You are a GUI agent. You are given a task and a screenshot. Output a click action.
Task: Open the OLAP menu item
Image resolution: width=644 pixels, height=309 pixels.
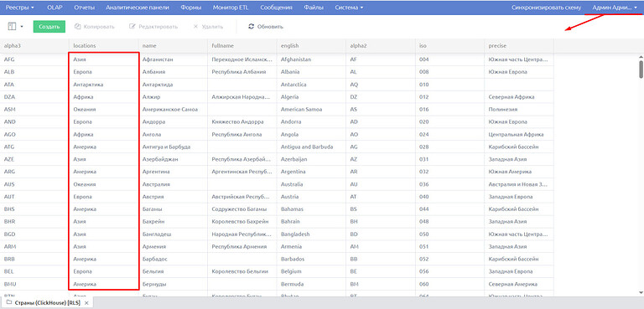point(55,8)
